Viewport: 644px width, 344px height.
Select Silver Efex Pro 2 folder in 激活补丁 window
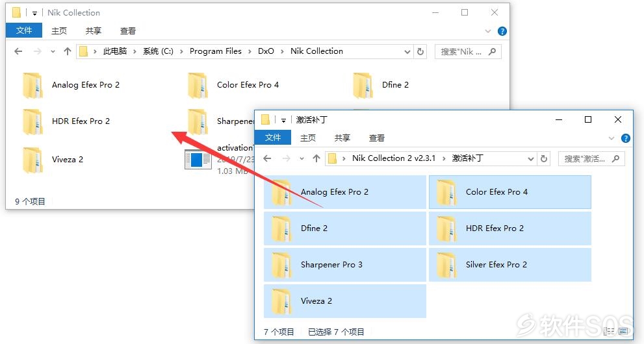pos(509,265)
